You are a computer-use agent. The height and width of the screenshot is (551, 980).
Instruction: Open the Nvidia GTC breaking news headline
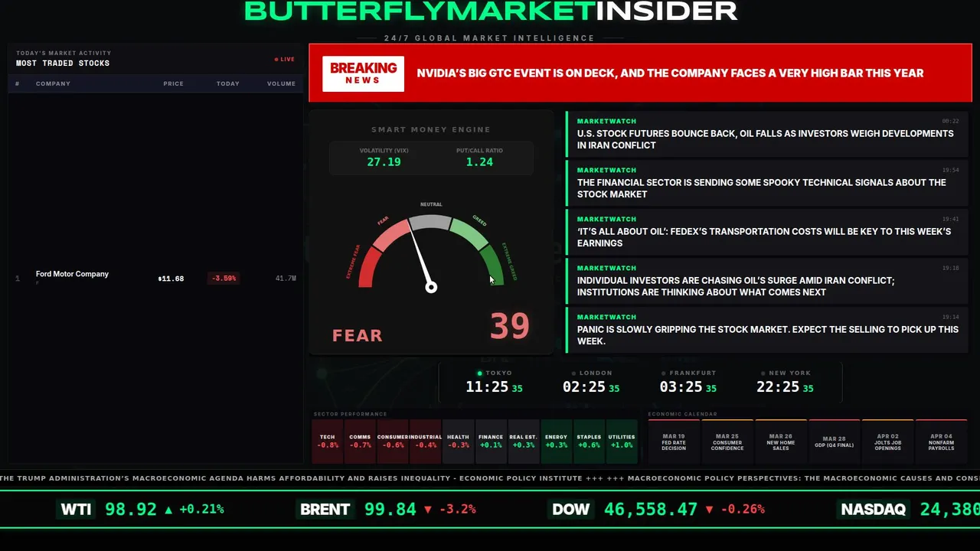670,73
